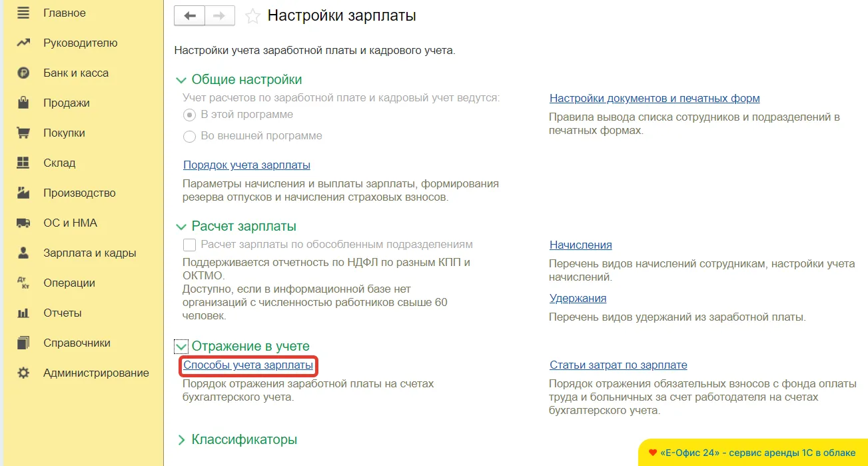Select the 'Во внешней программе' radio button
The width and height of the screenshot is (868, 466).
coord(189,136)
